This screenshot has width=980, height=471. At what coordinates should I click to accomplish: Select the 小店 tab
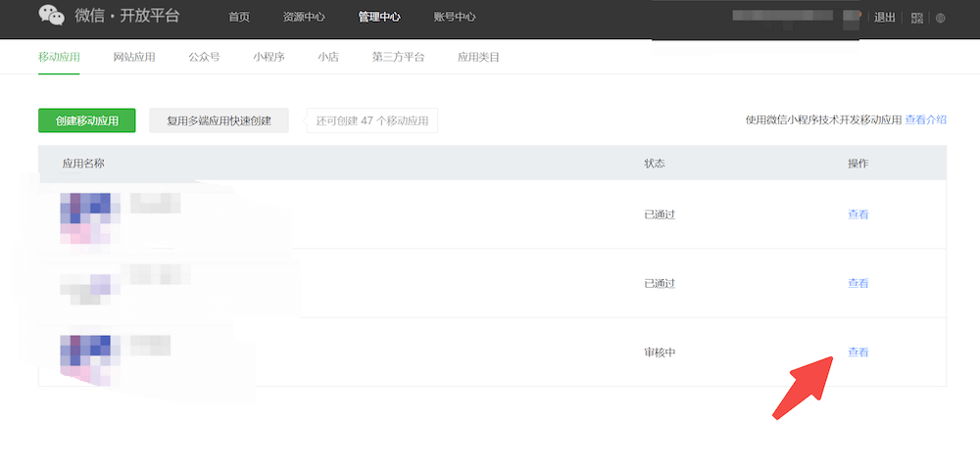click(x=328, y=58)
